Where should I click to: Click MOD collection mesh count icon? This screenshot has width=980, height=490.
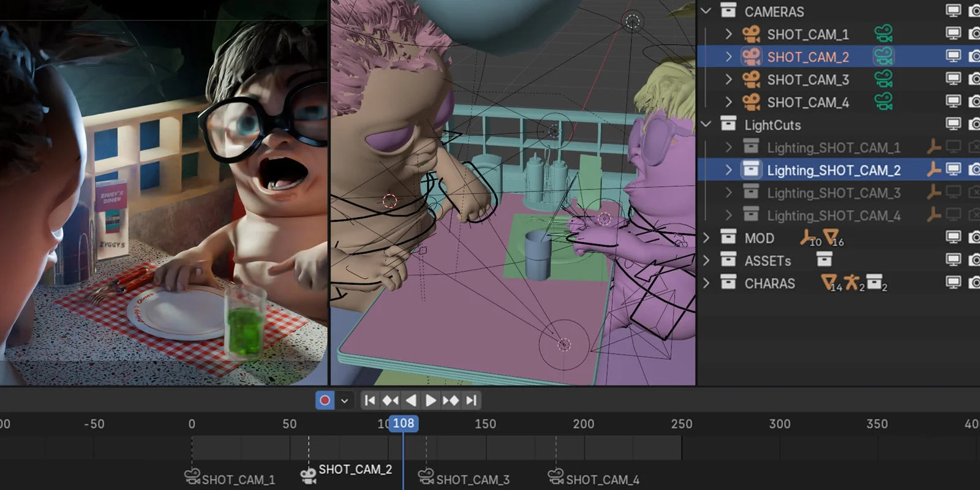point(832,237)
